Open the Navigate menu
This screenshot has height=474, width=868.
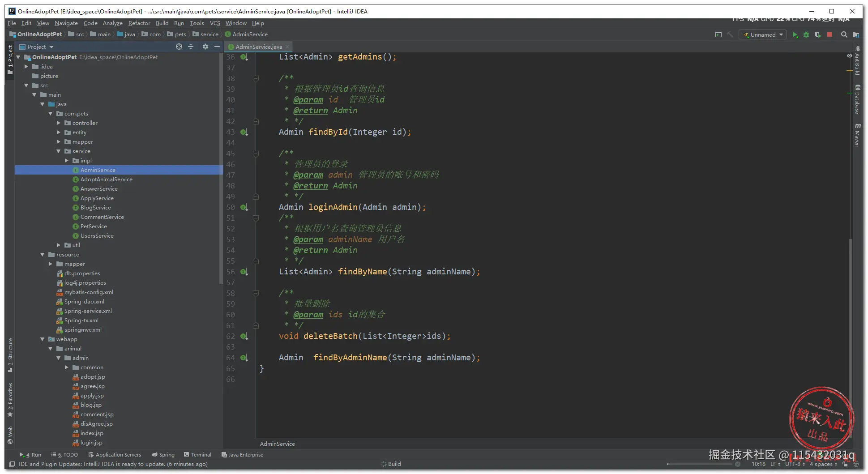[x=66, y=23]
